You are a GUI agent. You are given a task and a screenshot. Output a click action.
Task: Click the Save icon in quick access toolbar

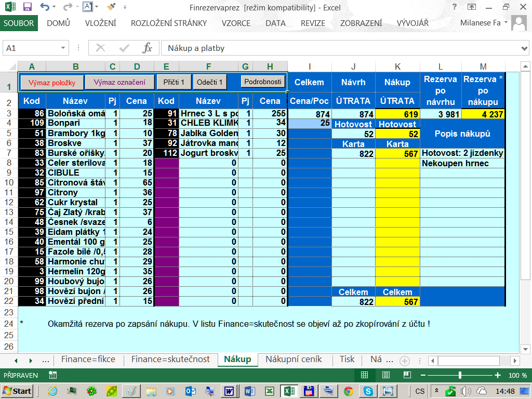tap(28, 7)
